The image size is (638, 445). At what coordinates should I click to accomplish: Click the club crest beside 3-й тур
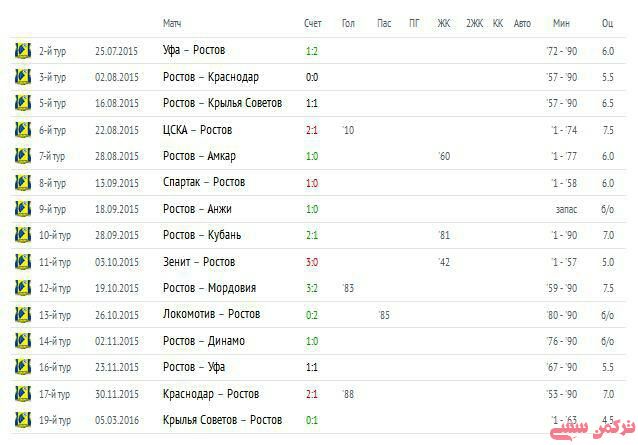(23, 76)
